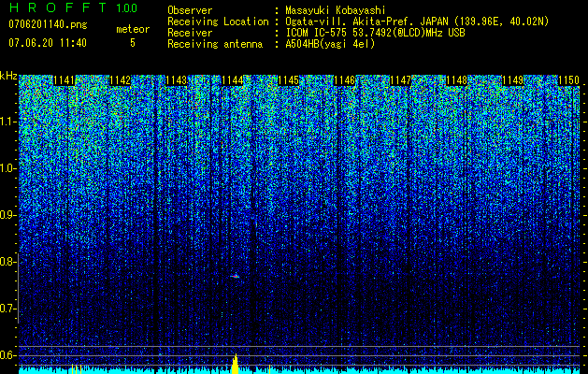Click the 1.1 frequency axis label
The width and height of the screenshot is (588, 374).
[8, 122]
